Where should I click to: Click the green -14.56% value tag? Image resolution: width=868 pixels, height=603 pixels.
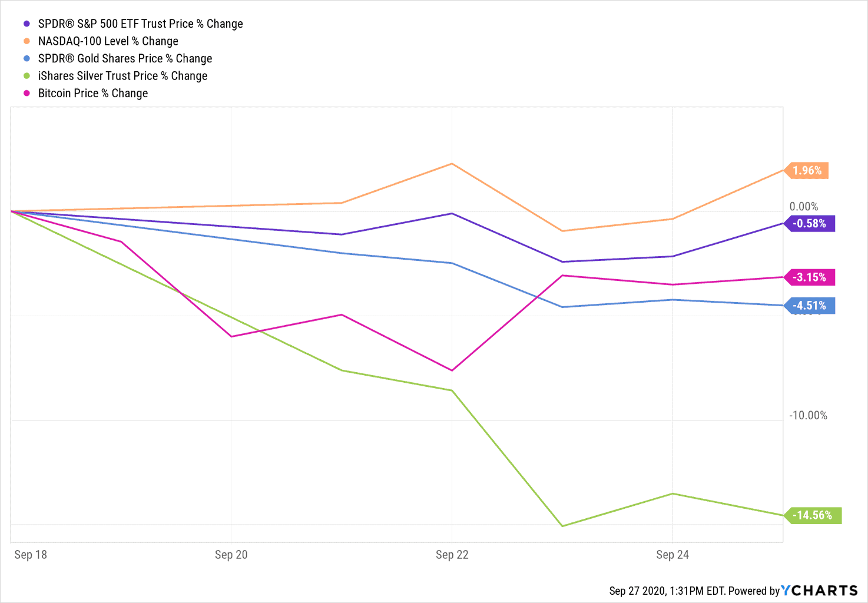tap(813, 515)
